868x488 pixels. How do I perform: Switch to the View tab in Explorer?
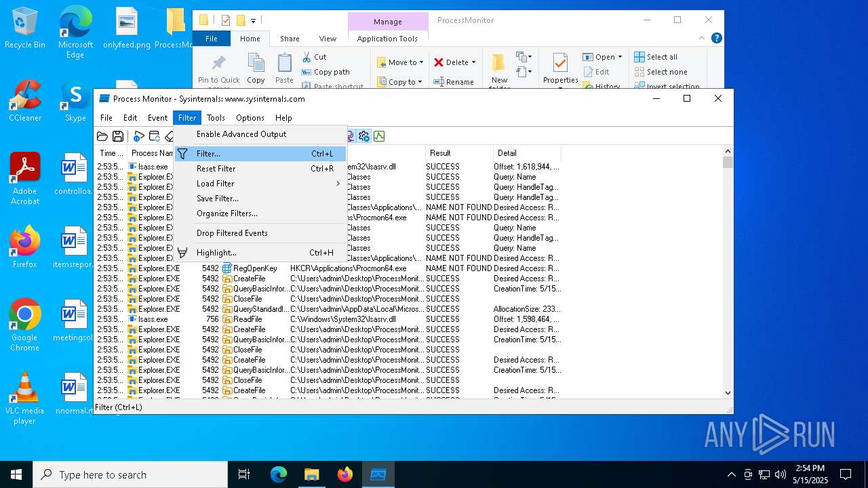click(328, 39)
